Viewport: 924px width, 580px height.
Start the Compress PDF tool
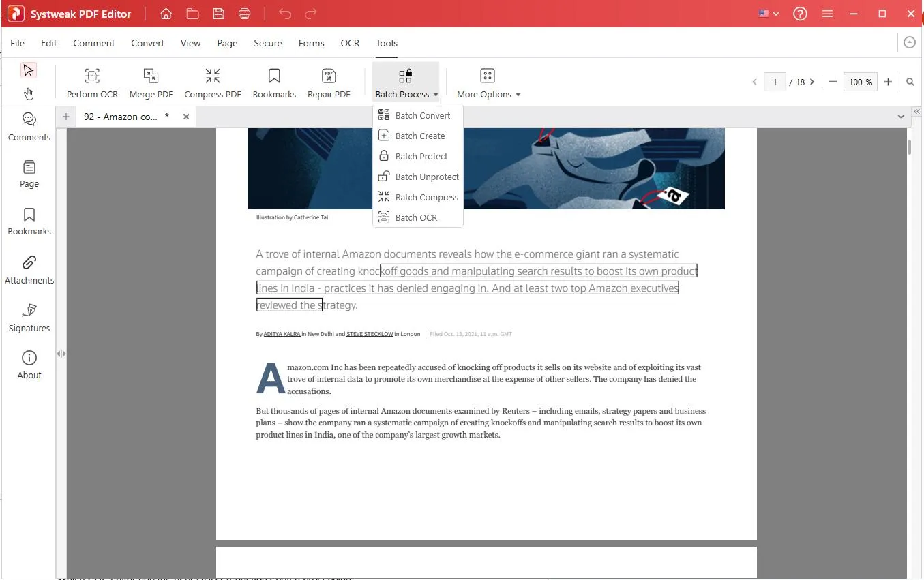(213, 83)
